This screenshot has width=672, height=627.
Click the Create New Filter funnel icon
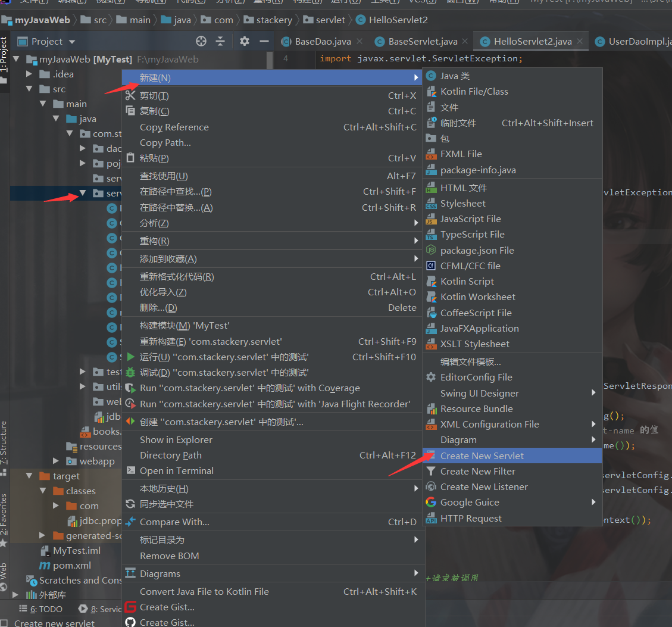[431, 472]
